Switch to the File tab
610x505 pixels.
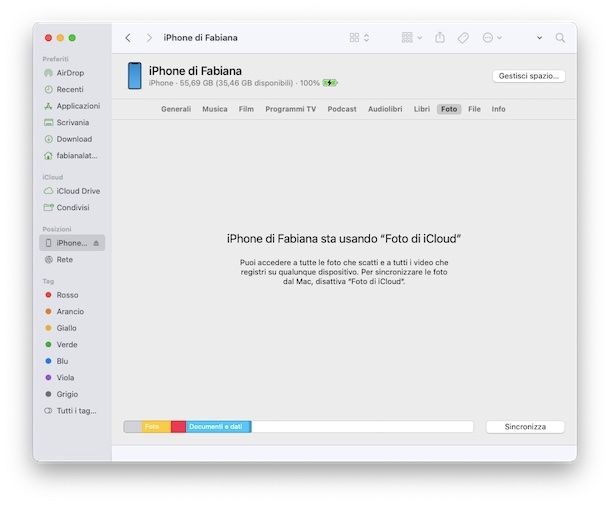click(474, 109)
